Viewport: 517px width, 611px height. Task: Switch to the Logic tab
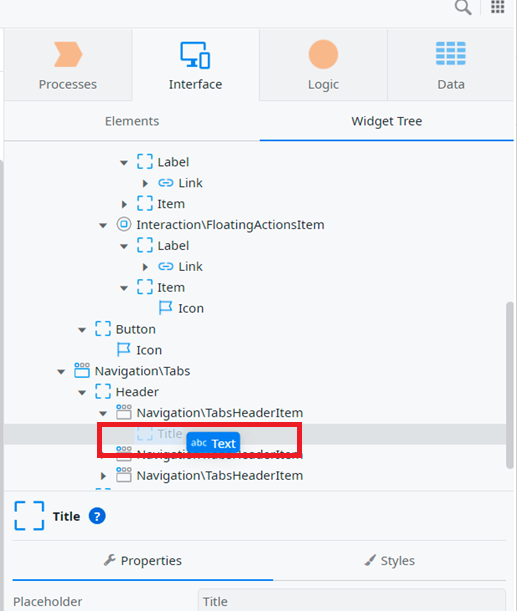tap(323, 65)
